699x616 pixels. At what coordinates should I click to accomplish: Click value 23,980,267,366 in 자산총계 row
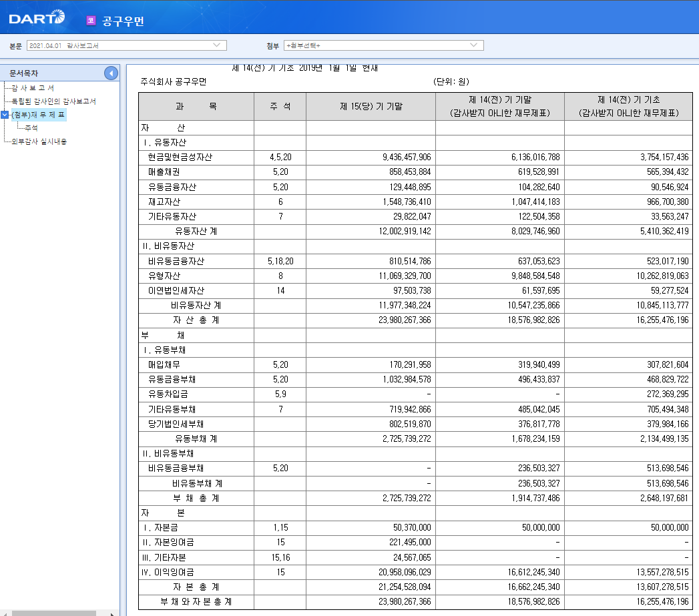click(405, 320)
